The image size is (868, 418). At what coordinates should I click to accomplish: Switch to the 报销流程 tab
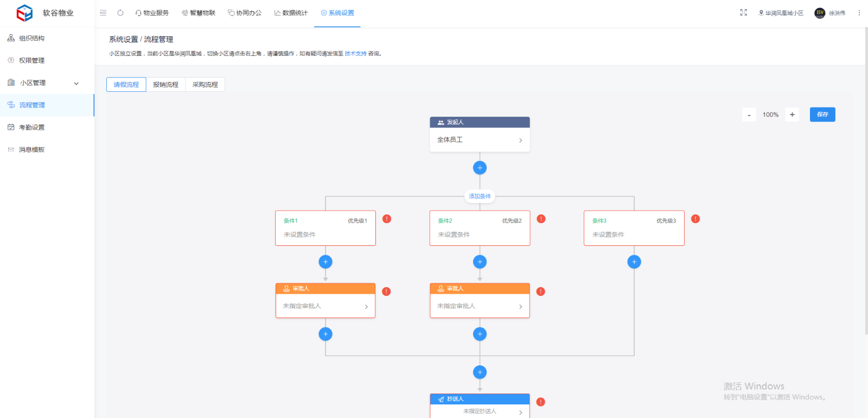click(165, 85)
